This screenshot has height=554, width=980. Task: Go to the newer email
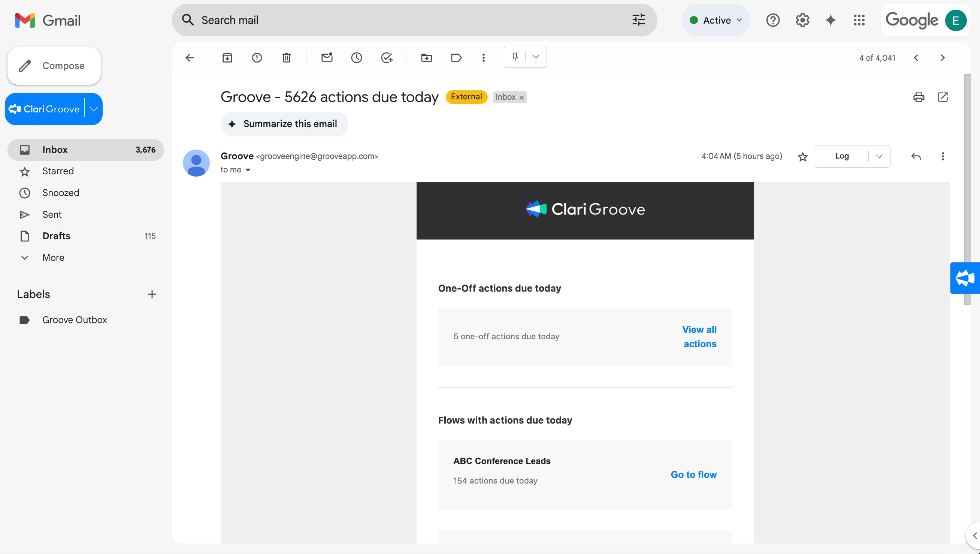(916, 57)
